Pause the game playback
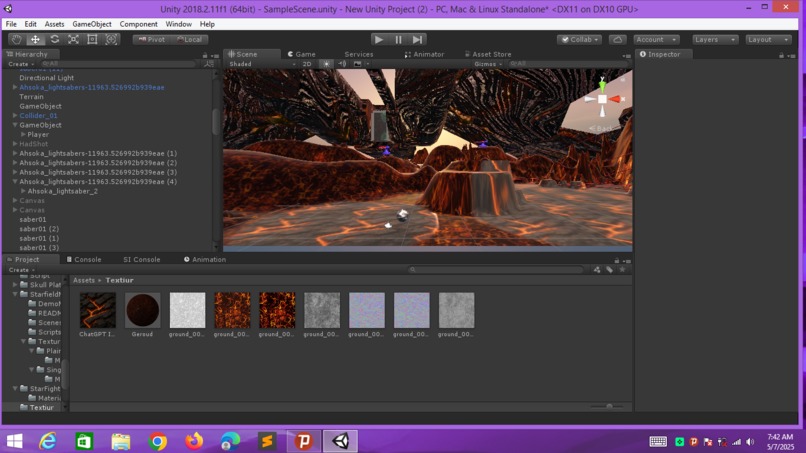Image resolution: width=806 pixels, height=453 pixels. (398, 40)
